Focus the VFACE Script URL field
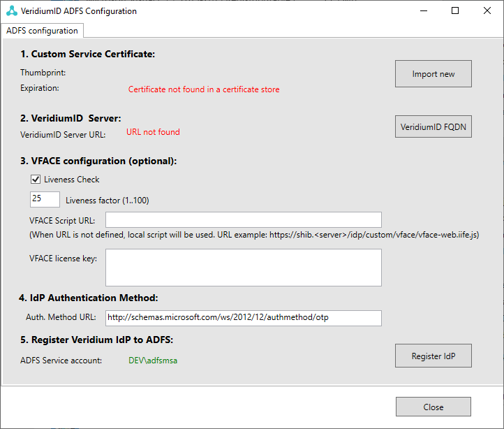 point(243,220)
